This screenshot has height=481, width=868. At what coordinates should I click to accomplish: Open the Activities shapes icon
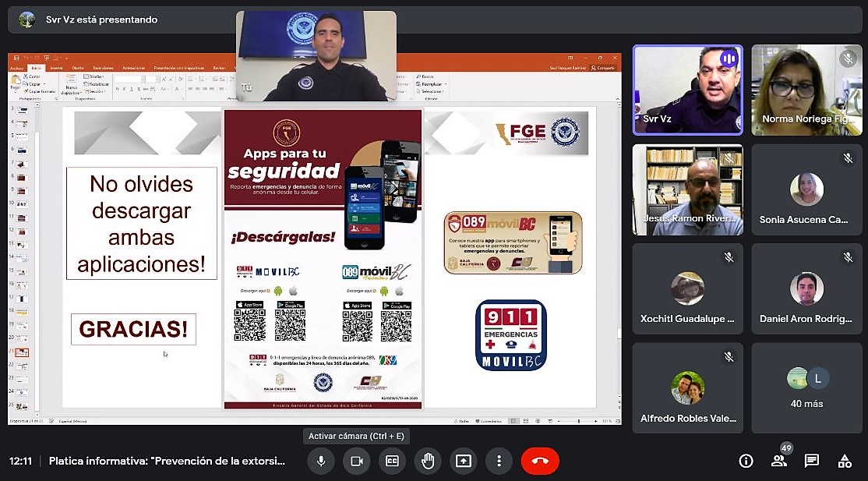point(845,461)
